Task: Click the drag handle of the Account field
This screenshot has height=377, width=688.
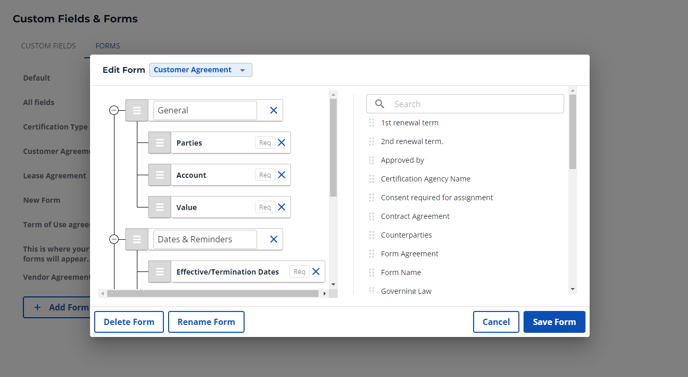Action: 160,175
